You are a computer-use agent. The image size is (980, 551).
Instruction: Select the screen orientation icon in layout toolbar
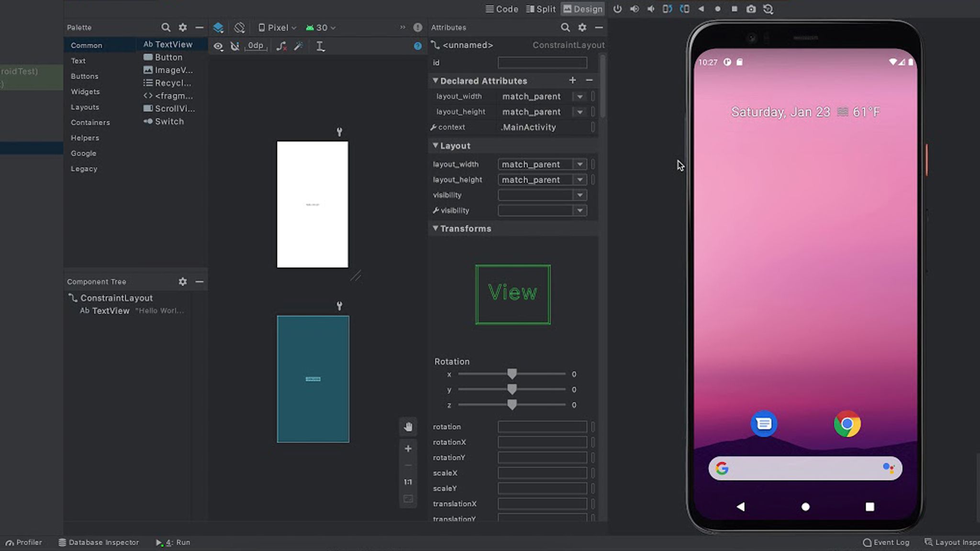tap(239, 27)
